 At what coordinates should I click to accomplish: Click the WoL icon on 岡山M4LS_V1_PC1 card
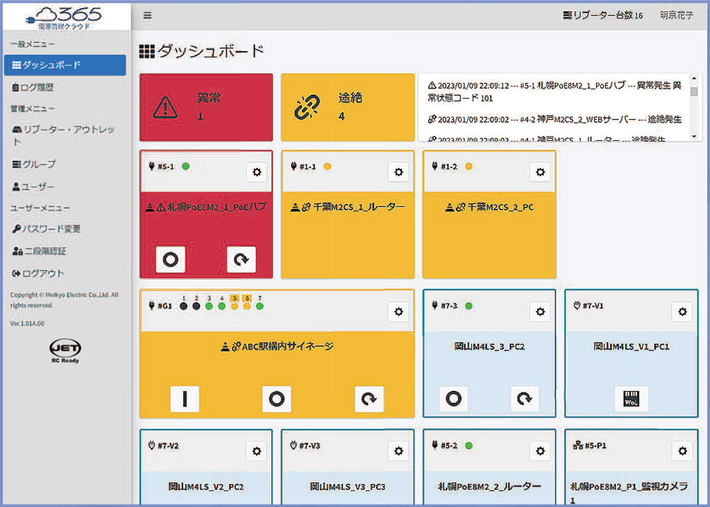click(x=631, y=398)
